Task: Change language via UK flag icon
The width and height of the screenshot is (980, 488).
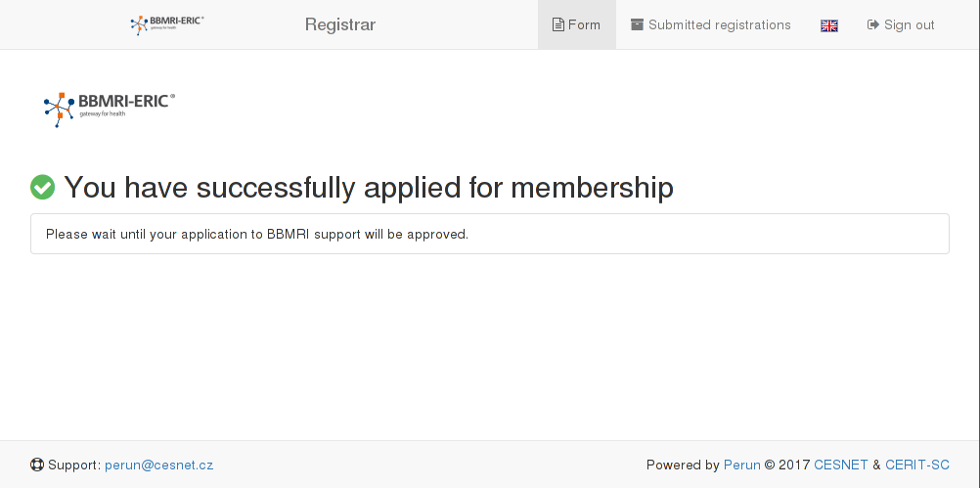Action: point(828,25)
